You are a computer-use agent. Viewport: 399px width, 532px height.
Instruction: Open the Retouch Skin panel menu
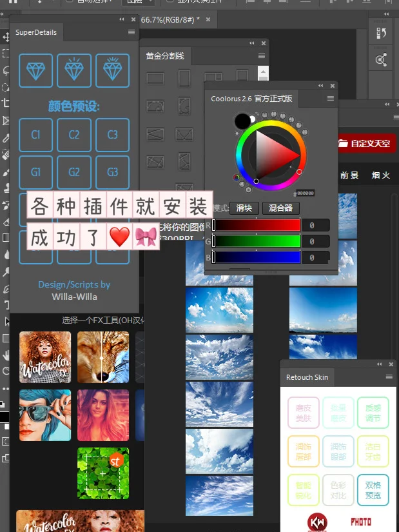[x=389, y=377]
